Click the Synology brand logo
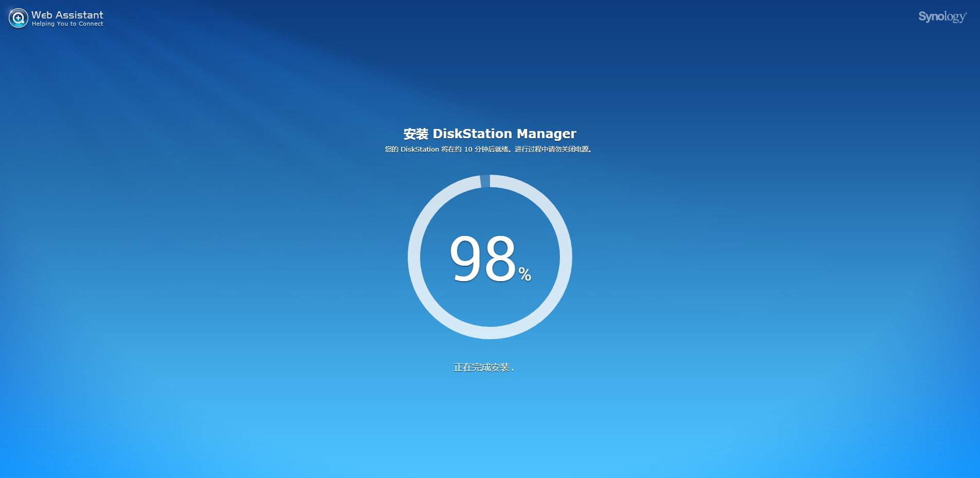The height and width of the screenshot is (478, 980). 942,17
